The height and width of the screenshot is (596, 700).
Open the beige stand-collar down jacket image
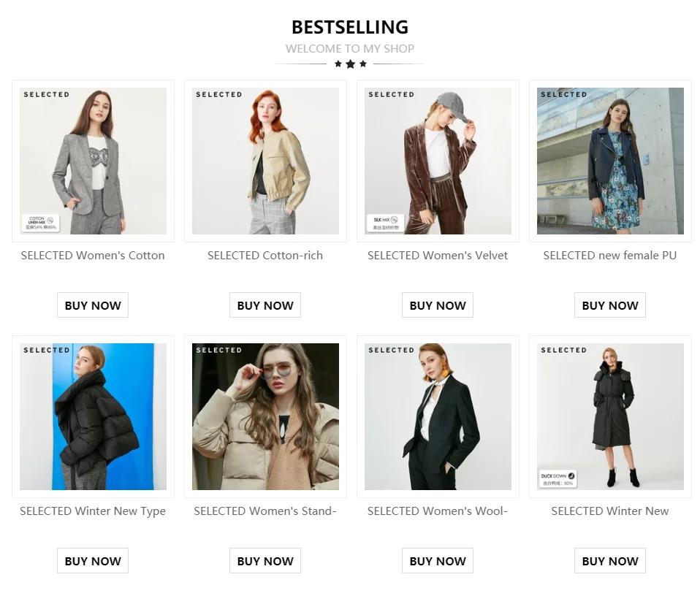coord(265,416)
